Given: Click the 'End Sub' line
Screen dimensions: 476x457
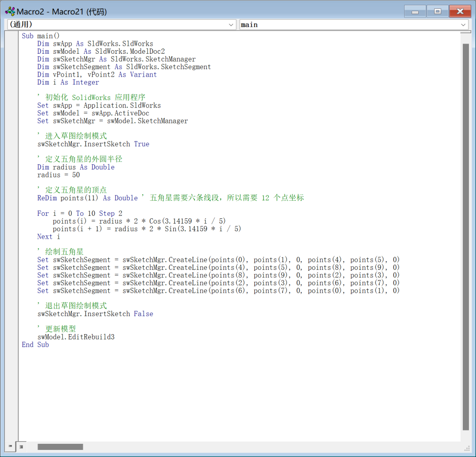Looking at the screenshot, I should (x=35, y=345).
